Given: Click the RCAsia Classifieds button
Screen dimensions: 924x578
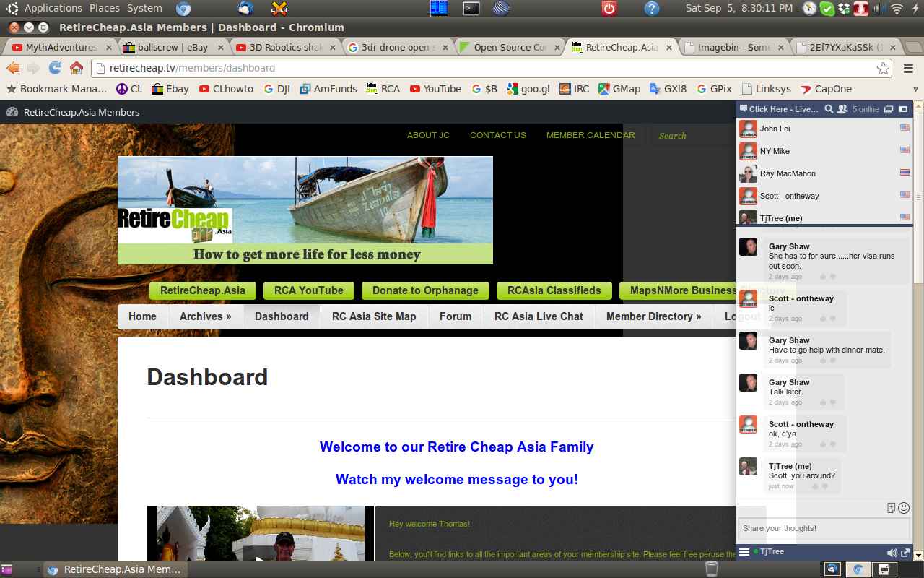Looking at the screenshot, I should [x=554, y=290].
